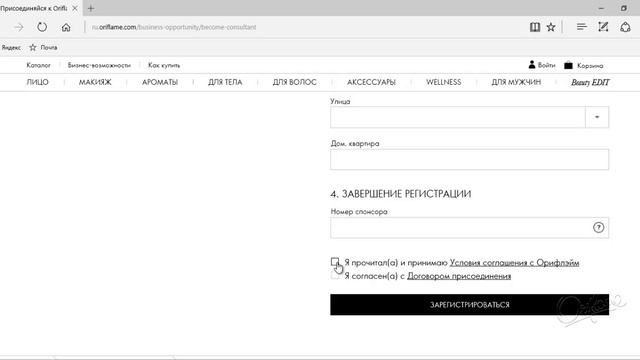Viewport: 640px width, 360px height.
Task: Go to browser home page icon
Action: tap(66, 27)
